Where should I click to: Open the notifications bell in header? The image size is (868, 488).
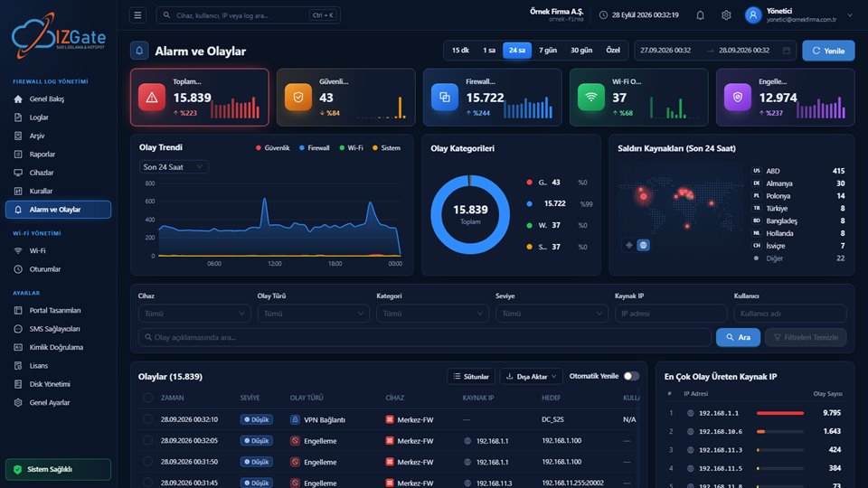tap(700, 15)
